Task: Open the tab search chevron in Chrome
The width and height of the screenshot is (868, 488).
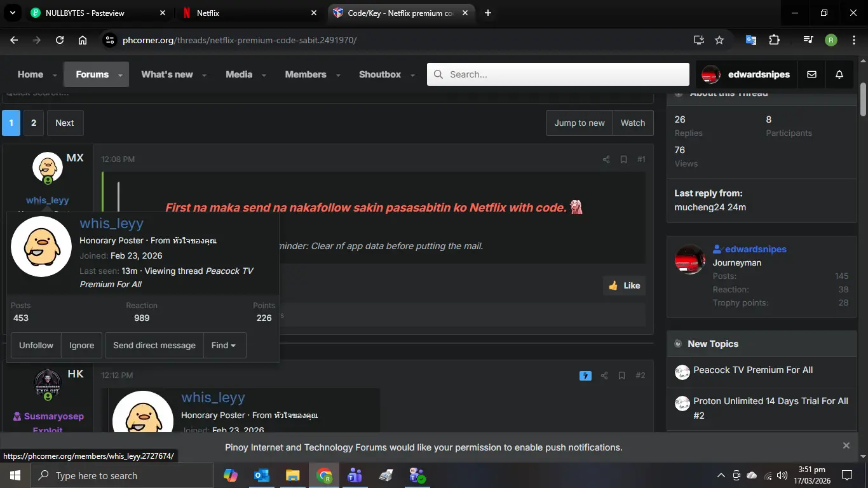Action: point(12,13)
